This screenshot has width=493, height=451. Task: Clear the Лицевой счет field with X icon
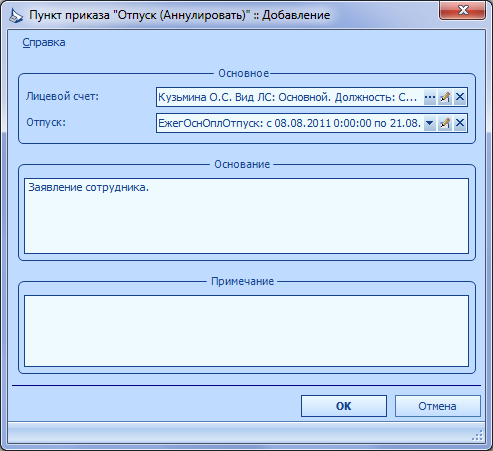[x=460, y=97]
